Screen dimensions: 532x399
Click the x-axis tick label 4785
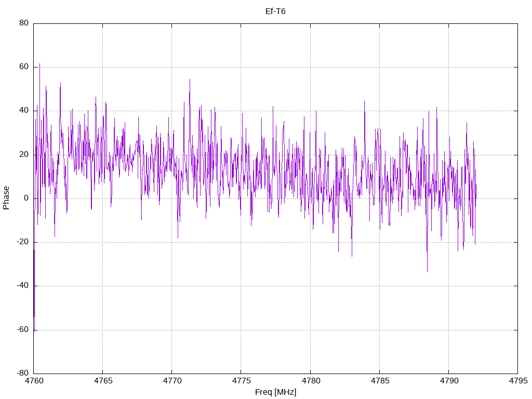click(380, 381)
